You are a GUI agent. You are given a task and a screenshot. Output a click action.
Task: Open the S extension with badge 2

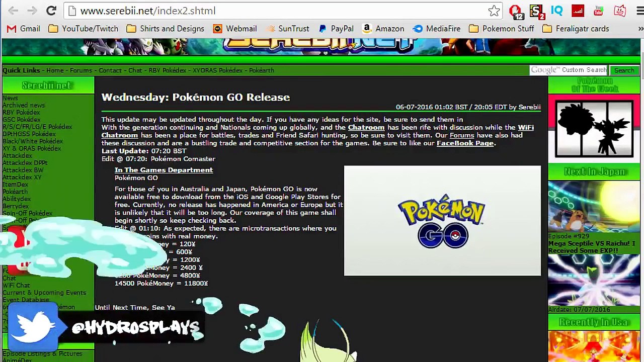[536, 11]
